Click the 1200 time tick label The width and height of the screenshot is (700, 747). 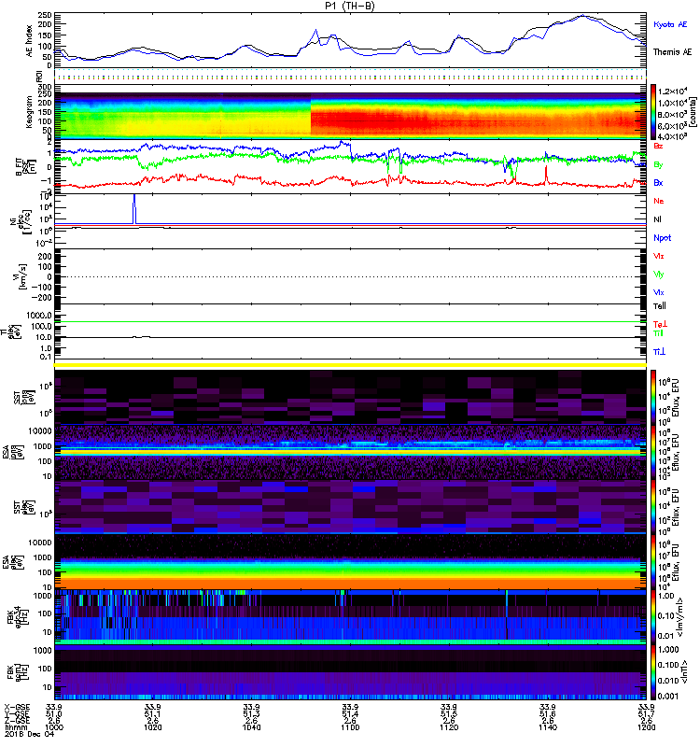[x=646, y=727]
